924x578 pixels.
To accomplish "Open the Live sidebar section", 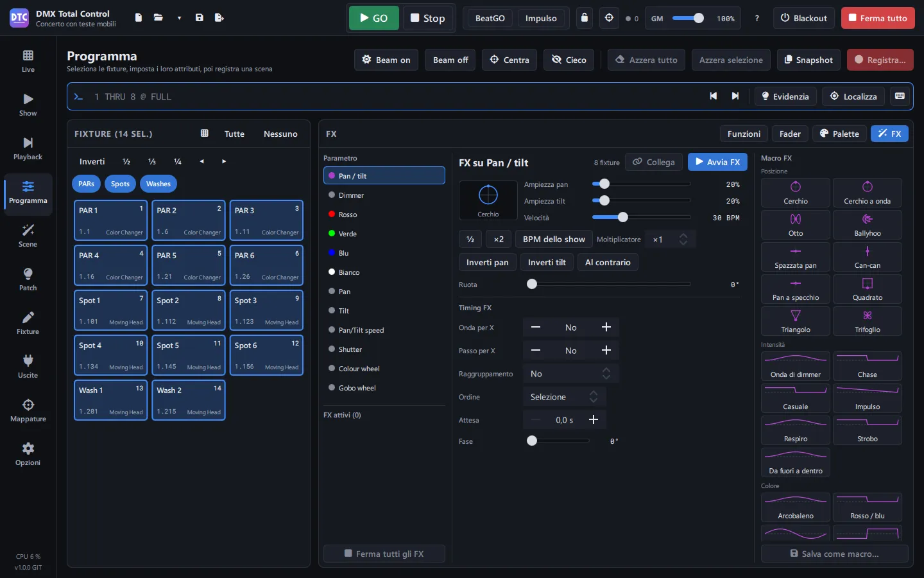I will (28, 61).
